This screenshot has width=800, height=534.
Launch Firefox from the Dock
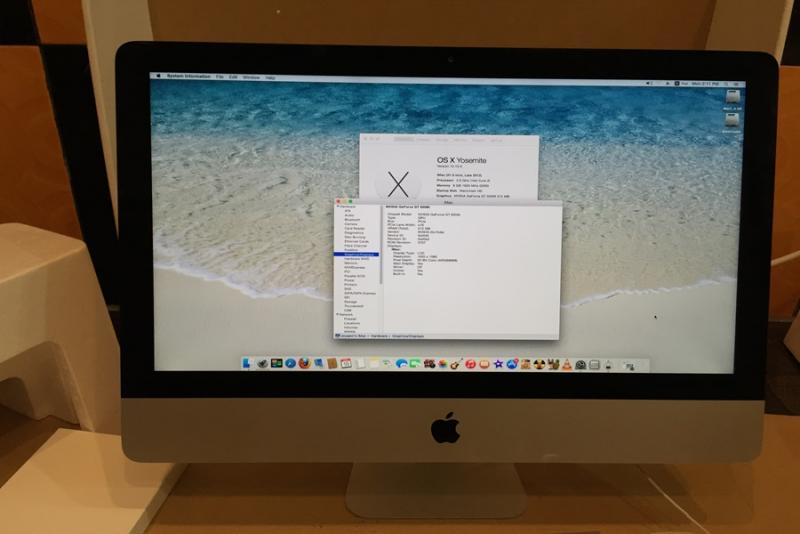click(x=305, y=363)
